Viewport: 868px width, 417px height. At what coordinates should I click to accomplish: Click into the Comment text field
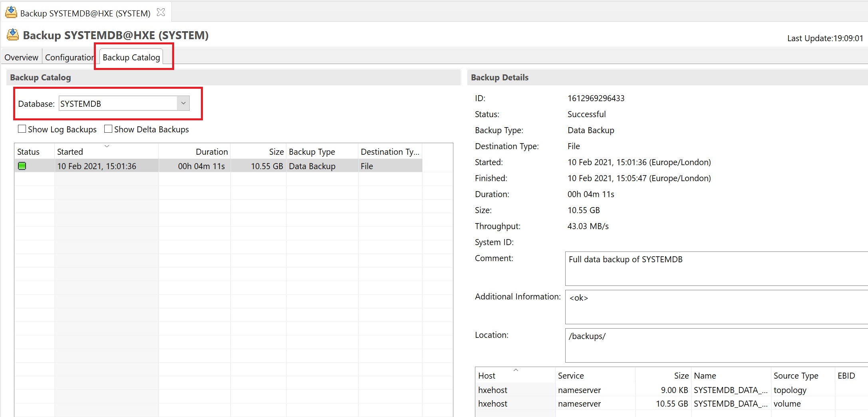point(715,268)
